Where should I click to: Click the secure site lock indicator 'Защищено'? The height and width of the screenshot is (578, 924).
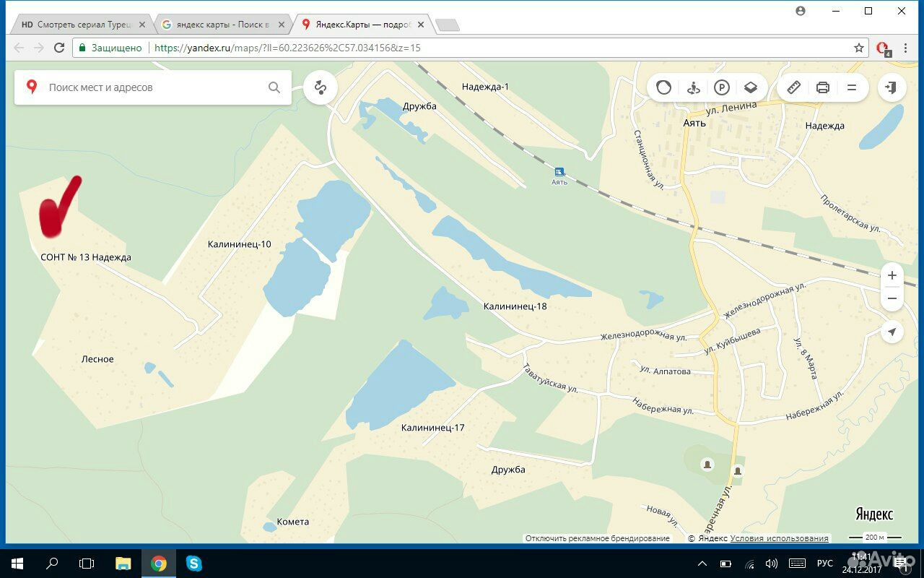(x=110, y=48)
